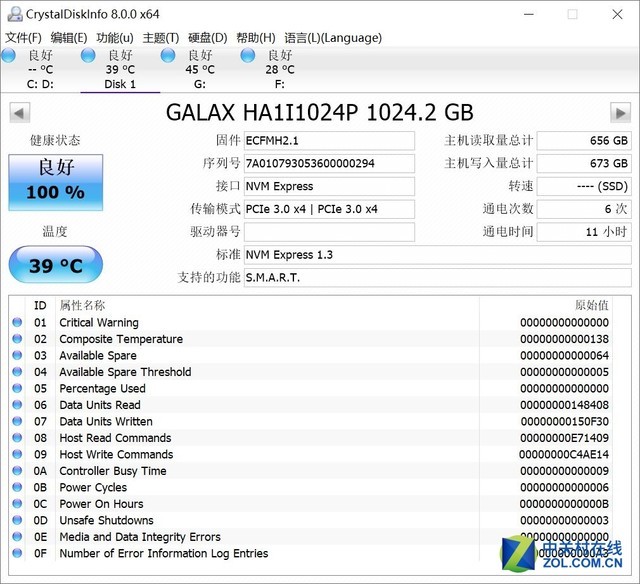
Task: Click the supported features field S.M.A.R.T.
Action: 438,278
